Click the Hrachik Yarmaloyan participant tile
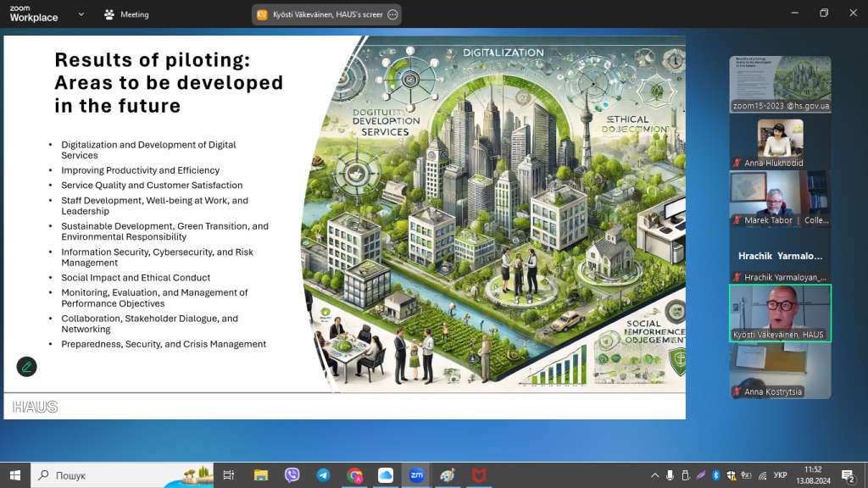Viewport: 868px width, 488px height. click(780, 256)
